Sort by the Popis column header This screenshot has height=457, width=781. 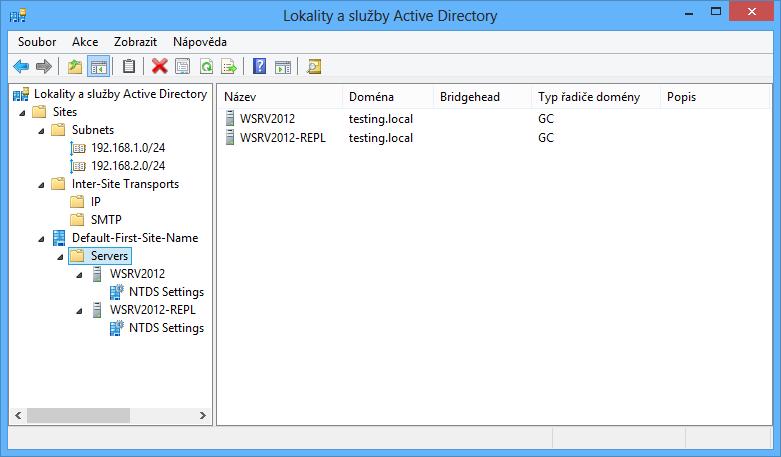[715, 97]
